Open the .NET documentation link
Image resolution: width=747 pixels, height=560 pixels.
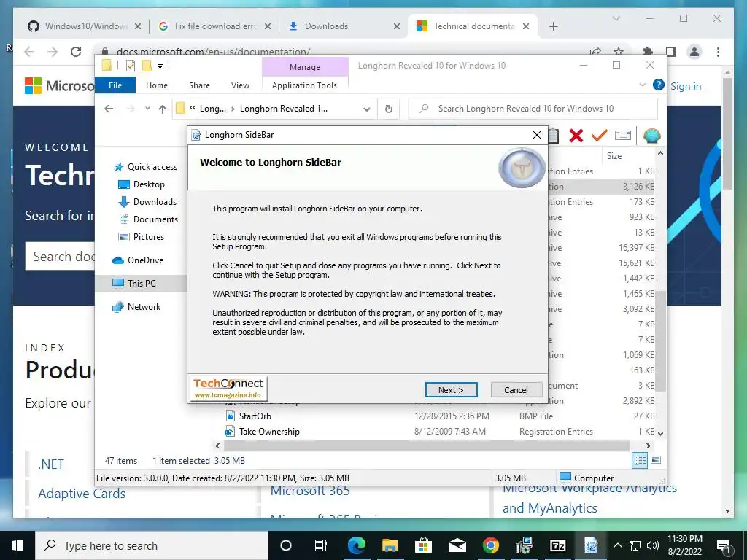[x=51, y=464]
